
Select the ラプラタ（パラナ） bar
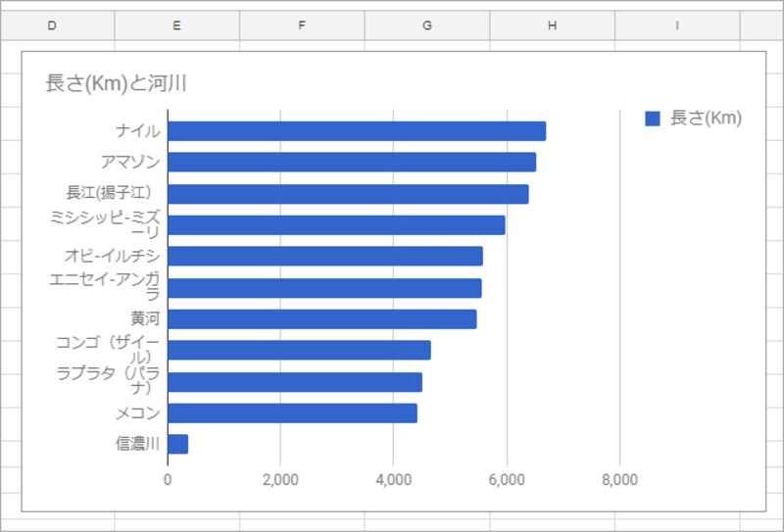coord(295,382)
